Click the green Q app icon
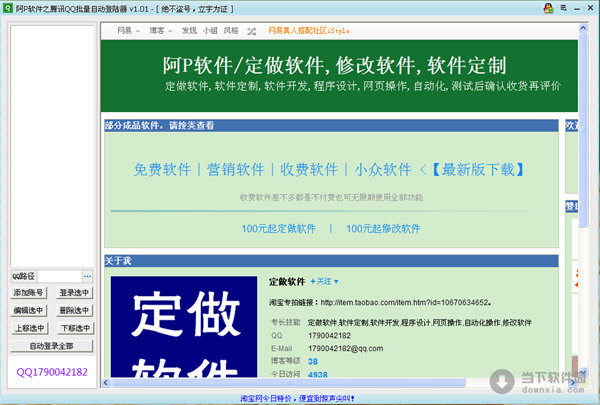Image resolution: width=600 pixels, height=405 pixels. 8,8
